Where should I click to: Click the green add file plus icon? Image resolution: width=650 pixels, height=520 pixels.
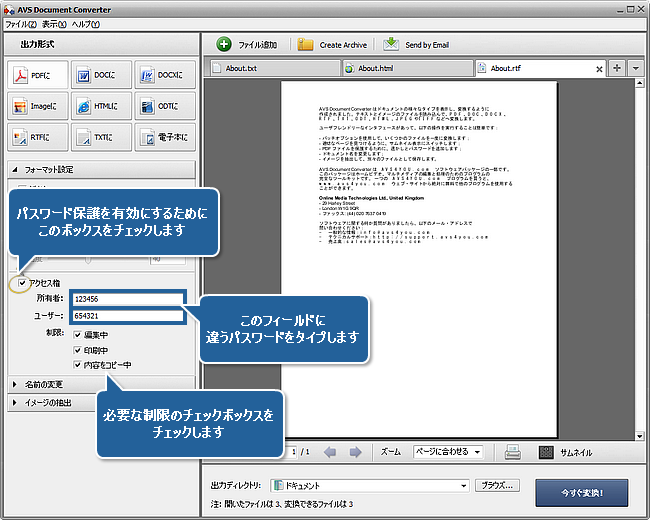tap(224, 44)
